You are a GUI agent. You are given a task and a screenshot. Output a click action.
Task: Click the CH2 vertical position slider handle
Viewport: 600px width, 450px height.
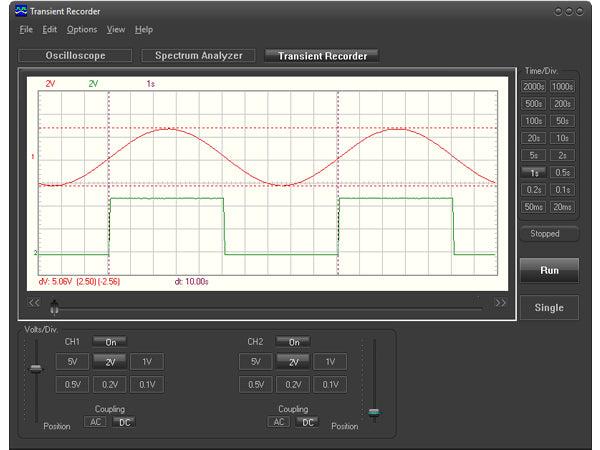[x=375, y=411]
